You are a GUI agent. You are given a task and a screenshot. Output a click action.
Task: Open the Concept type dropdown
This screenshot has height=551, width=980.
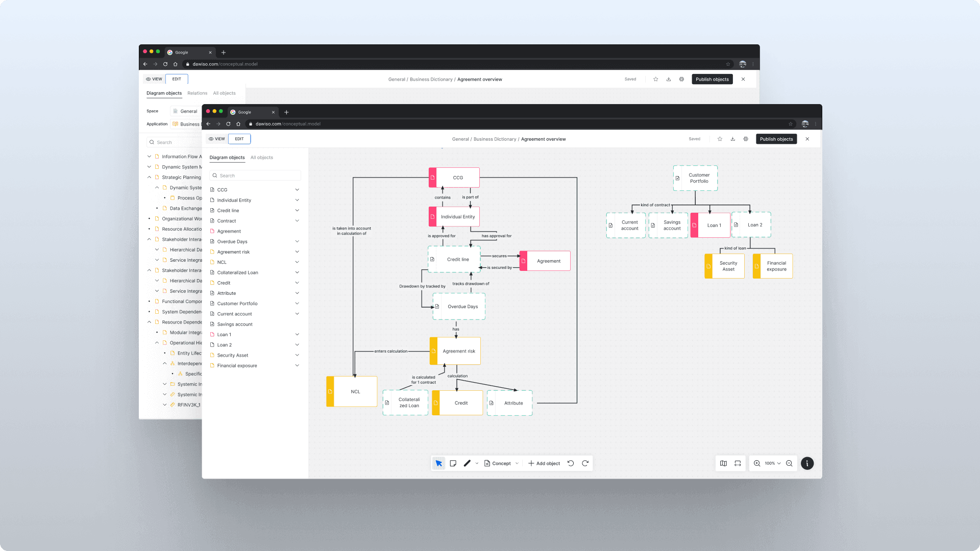[501, 463]
